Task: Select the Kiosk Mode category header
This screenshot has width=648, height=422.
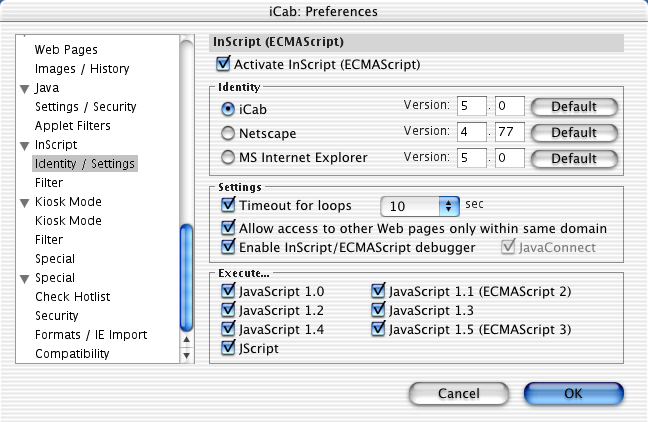Action: 68,202
